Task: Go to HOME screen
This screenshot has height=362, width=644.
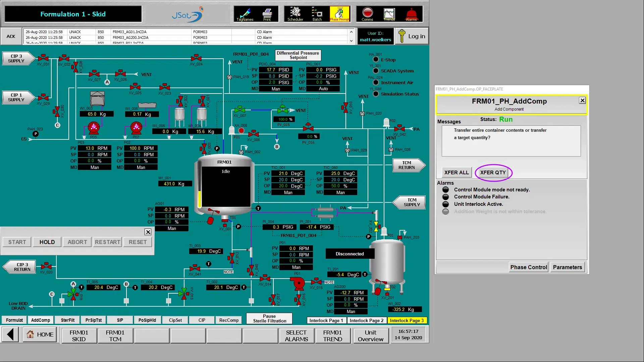Action: (40, 335)
